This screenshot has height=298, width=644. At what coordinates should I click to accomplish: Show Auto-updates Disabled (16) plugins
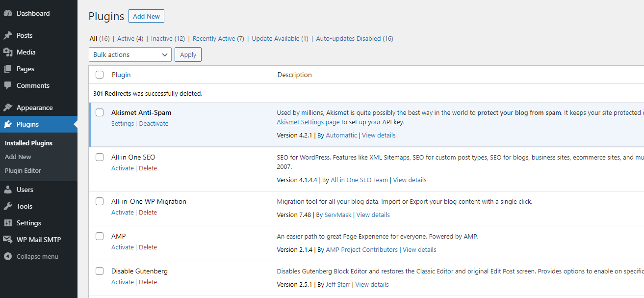[x=355, y=38]
